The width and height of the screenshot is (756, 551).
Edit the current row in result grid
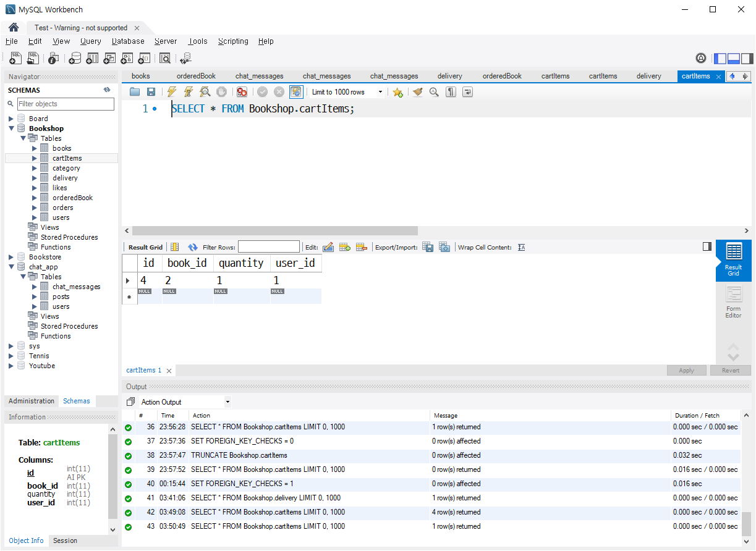point(328,247)
